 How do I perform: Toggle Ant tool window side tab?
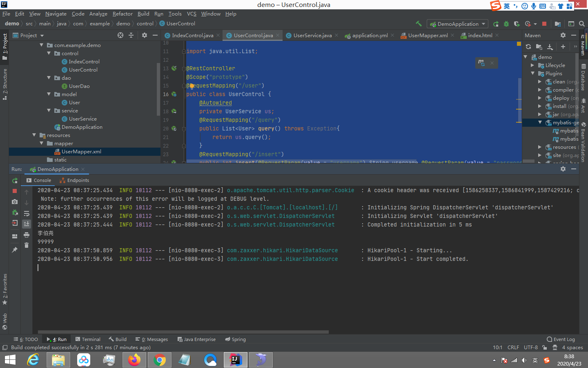(584, 105)
